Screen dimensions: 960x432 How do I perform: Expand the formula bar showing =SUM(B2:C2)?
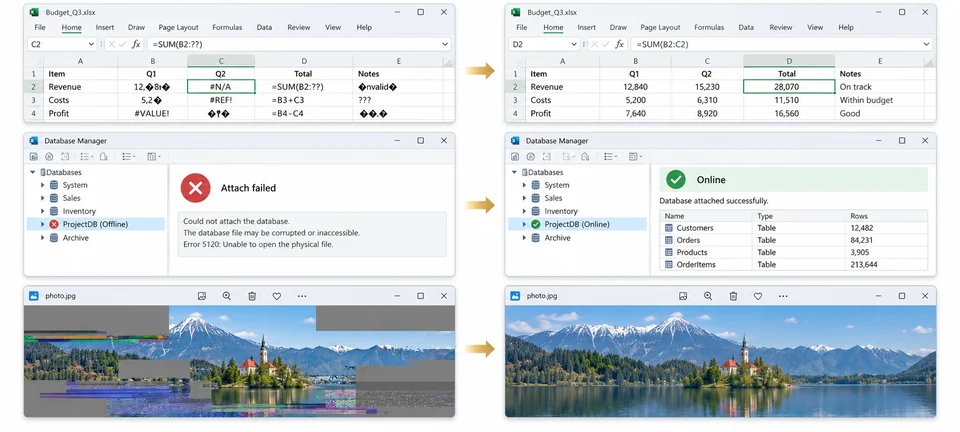(x=926, y=44)
